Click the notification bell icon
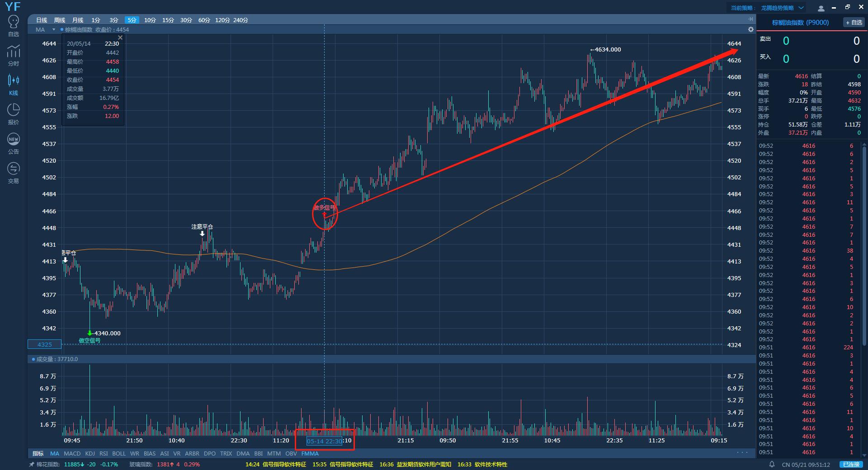The height and width of the screenshot is (470, 868). pyautogui.click(x=772, y=464)
